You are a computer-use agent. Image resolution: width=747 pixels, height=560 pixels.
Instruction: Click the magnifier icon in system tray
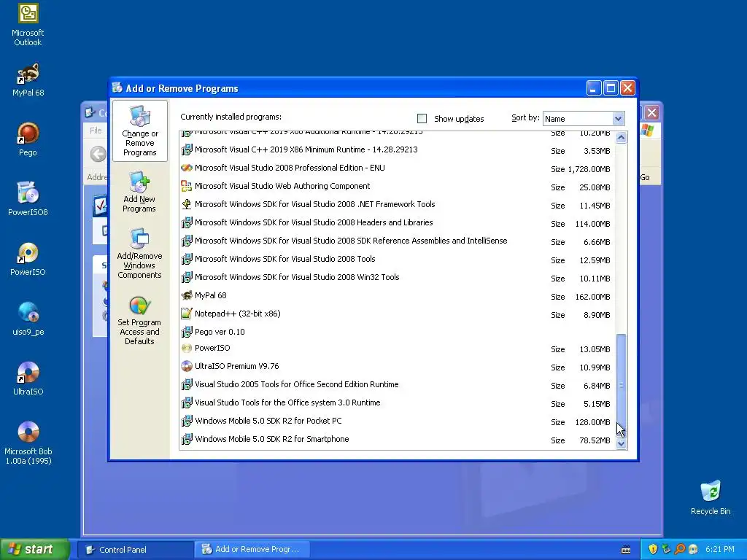(680, 550)
